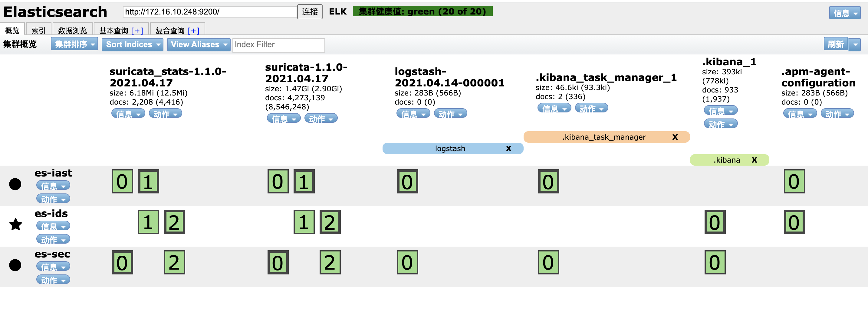This screenshot has width=868, height=324.
Task: Remove the .kibana alias tag
Action: (x=755, y=160)
